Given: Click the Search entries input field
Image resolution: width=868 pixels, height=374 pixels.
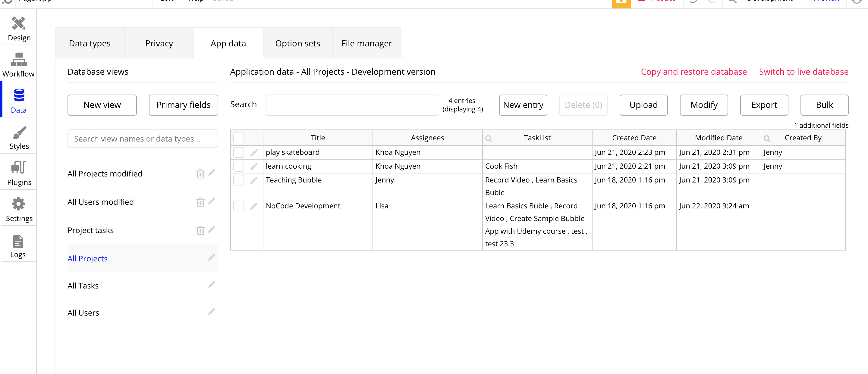Looking at the screenshot, I should [x=351, y=105].
